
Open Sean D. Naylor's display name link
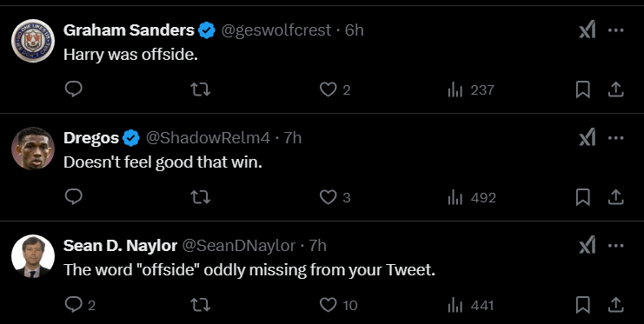pyautogui.click(x=120, y=246)
